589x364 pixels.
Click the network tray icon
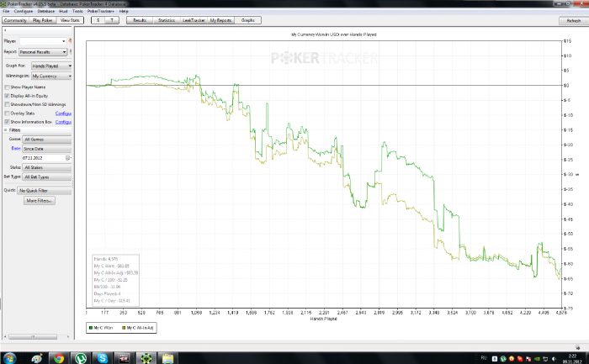pos(546,359)
